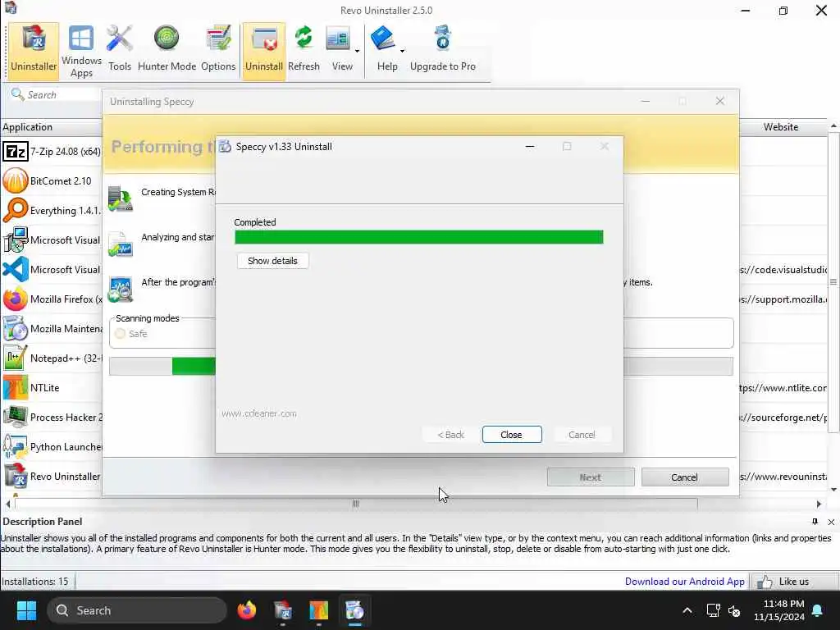Select the Python Launcher list icon
The image size is (840, 630).
tap(15, 446)
